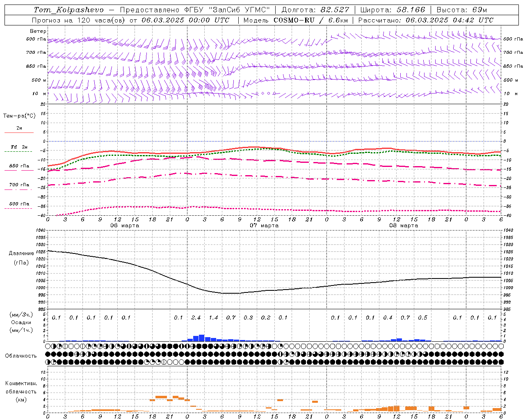525x420 pixels.
Task: Click the Осадки precipitation label
Action: pyautogui.click(x=21, y=322)
